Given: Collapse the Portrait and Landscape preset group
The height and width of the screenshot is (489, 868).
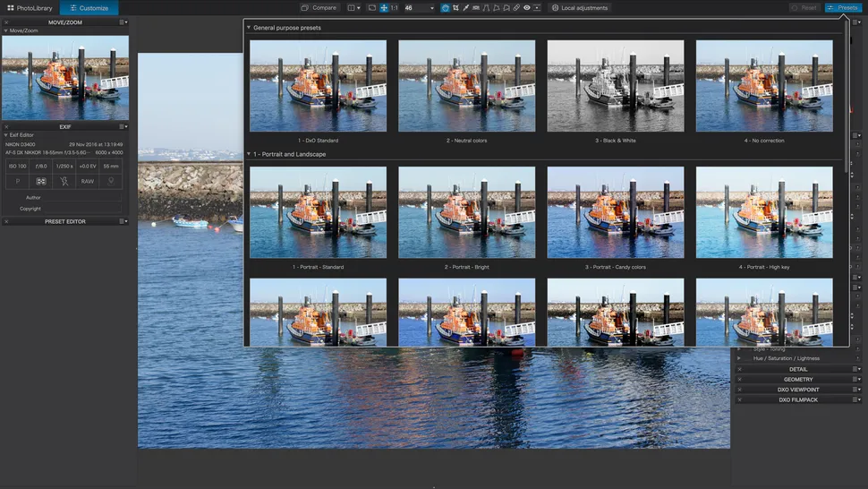Looking at the screenshot, I should click(x=249, y=154).
